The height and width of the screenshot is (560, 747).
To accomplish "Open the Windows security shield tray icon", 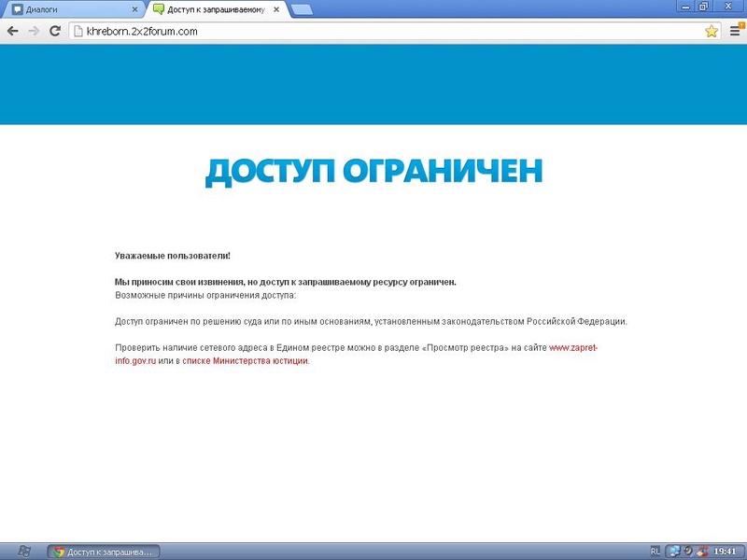I will tap(702, 552).
